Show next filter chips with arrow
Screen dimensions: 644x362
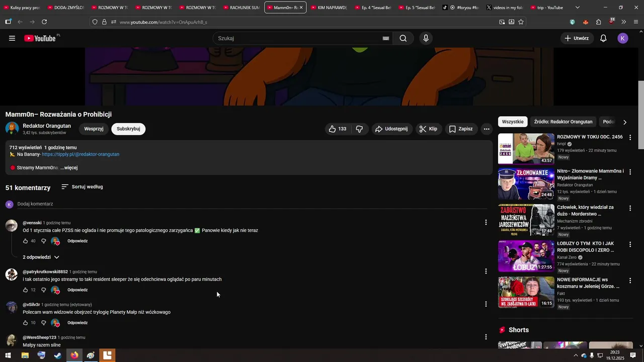point(625,122)
